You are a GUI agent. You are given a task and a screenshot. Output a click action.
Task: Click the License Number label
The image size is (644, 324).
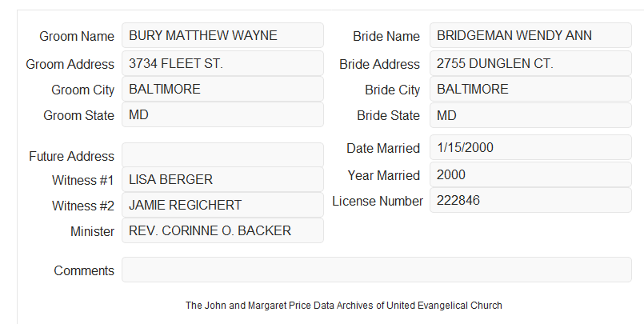(x=378, y=202)
